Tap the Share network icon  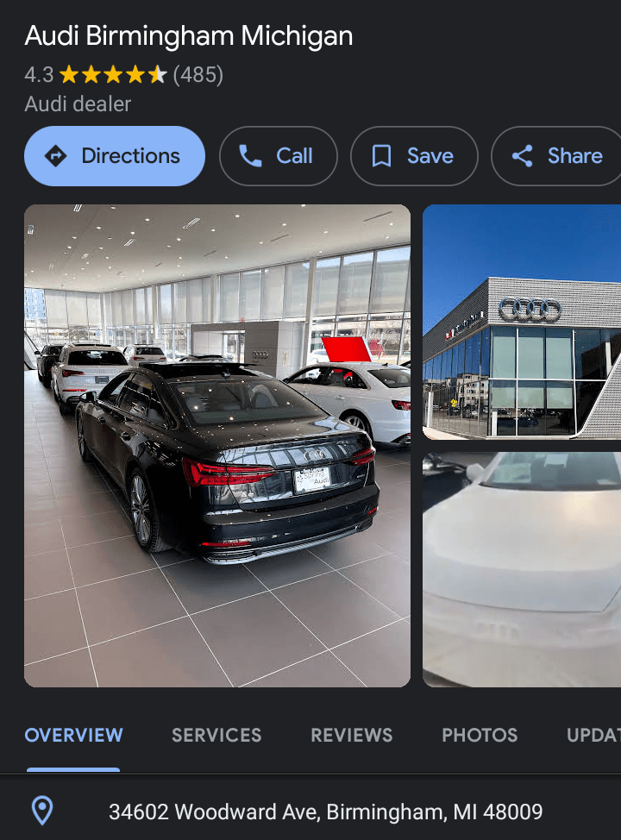tap(523, 156)
